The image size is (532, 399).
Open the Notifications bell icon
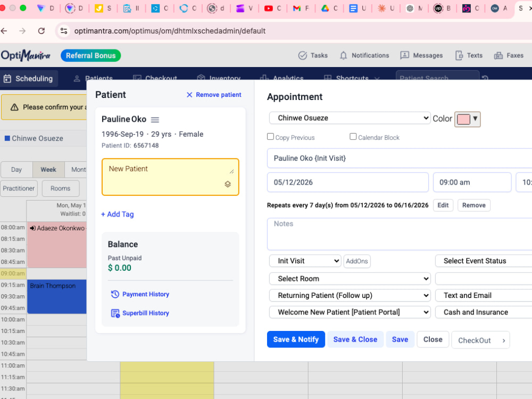[x=343, y=55]
